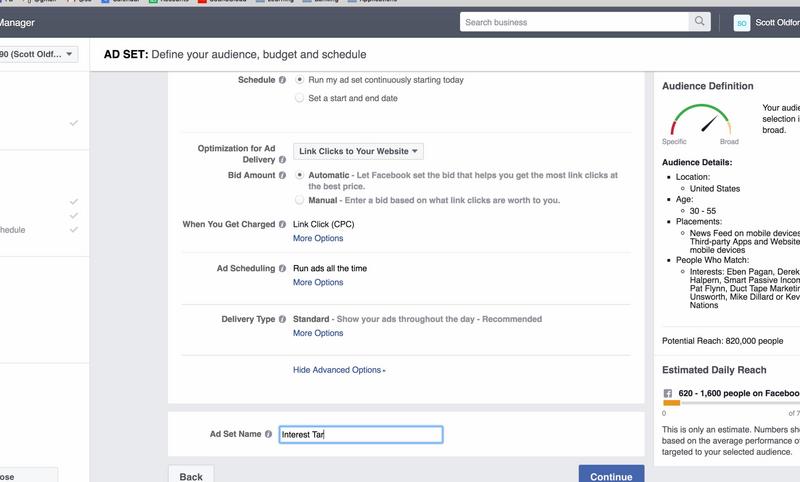Screen dimensions: 800x482
Task: Show info for Ad Scheduling
Action: tap(282, 268)
